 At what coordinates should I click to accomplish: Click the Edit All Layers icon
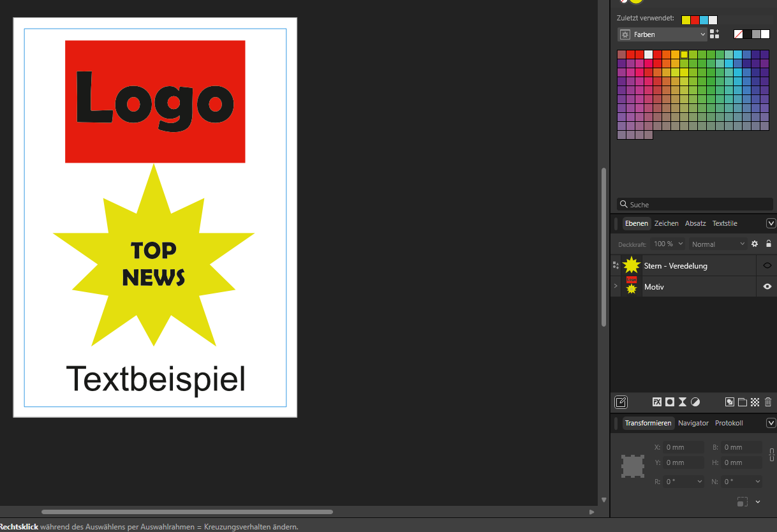click(621, 402)
